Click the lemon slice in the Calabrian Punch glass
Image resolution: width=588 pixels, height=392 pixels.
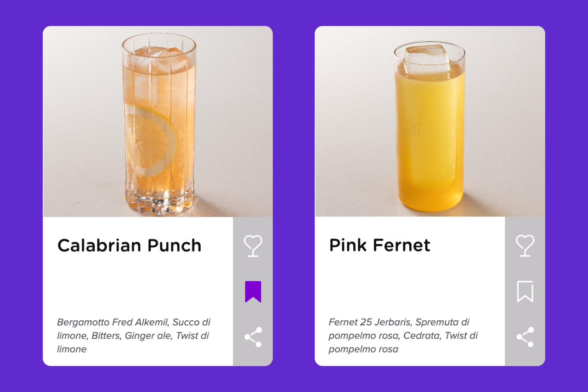[150, 140]
